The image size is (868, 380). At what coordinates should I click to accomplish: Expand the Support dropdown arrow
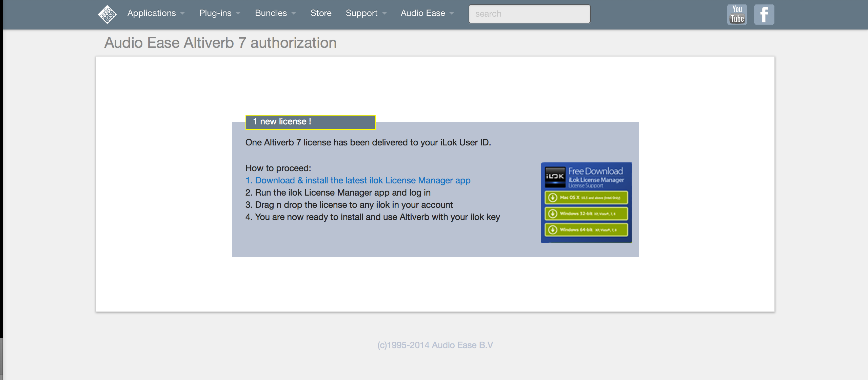(x=384, y=14)
